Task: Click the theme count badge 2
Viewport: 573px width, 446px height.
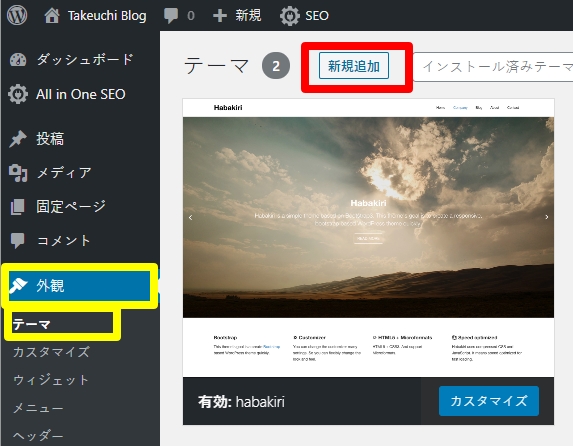Action: [276, 66]
